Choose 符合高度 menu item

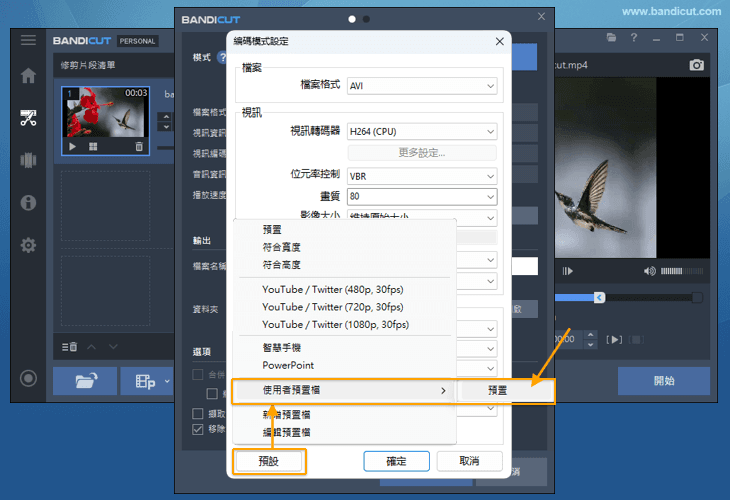click(x=281, y=265)
